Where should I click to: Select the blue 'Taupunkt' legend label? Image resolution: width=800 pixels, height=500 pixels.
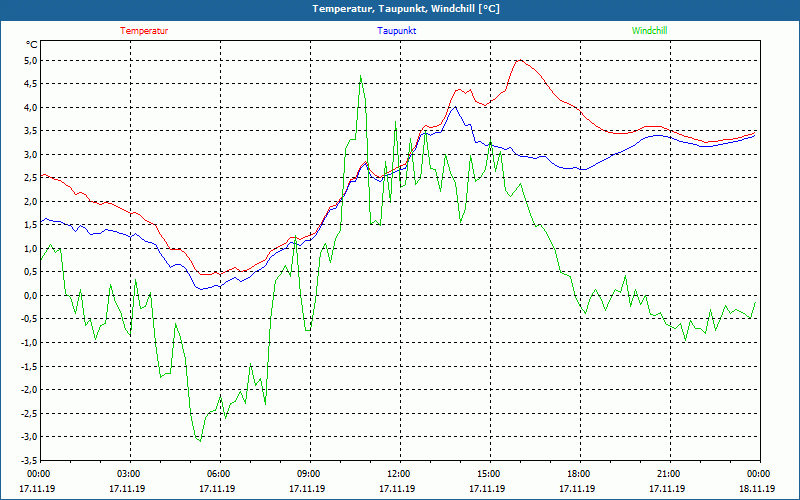click(396, 31)
